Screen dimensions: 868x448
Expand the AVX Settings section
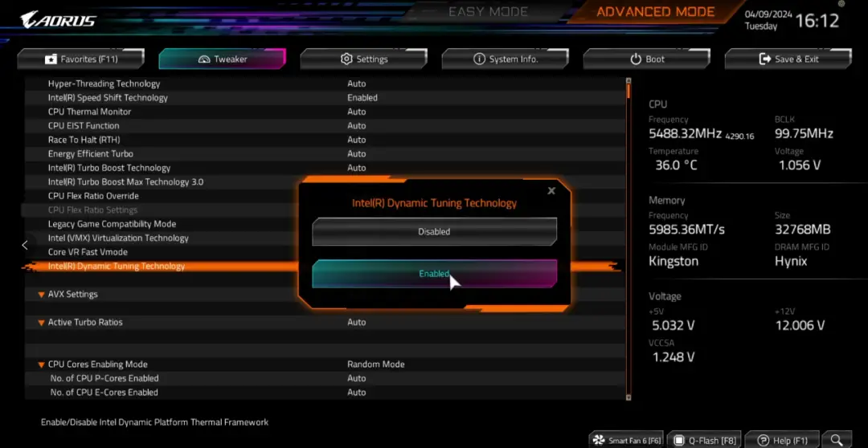(41, 295)
